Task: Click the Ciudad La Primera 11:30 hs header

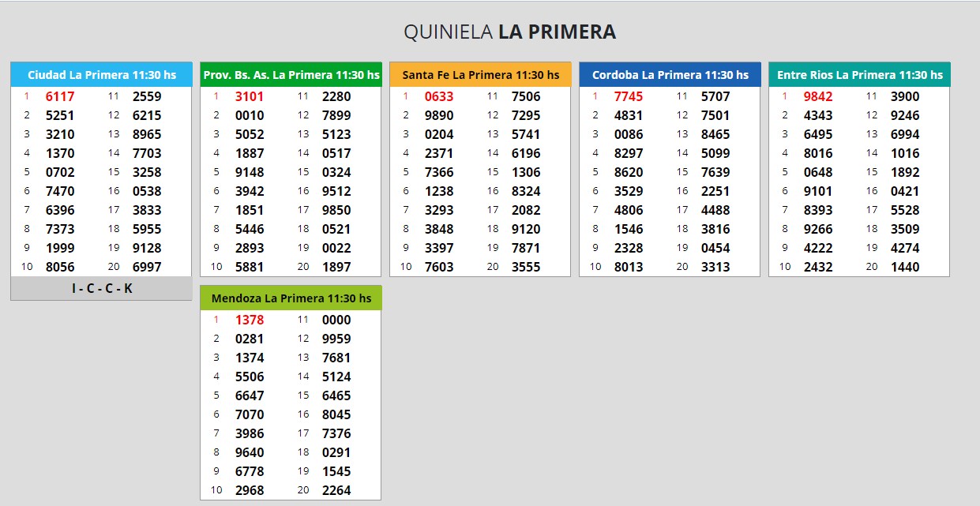Action: (101, 75)
